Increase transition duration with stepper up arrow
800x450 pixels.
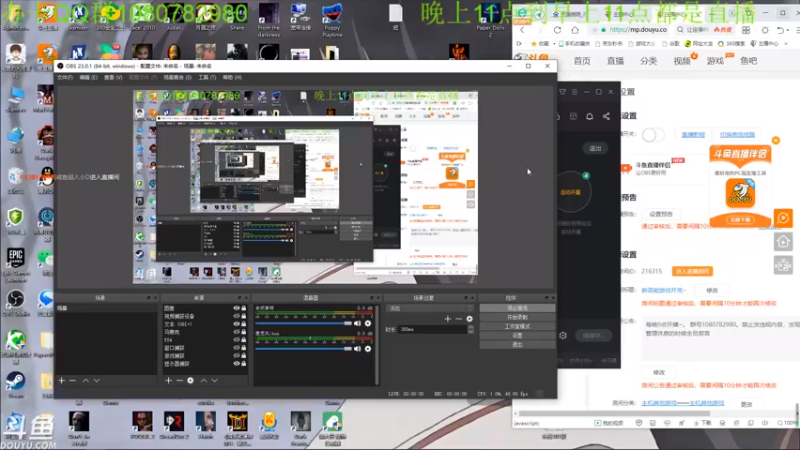(x=470, y=328)
